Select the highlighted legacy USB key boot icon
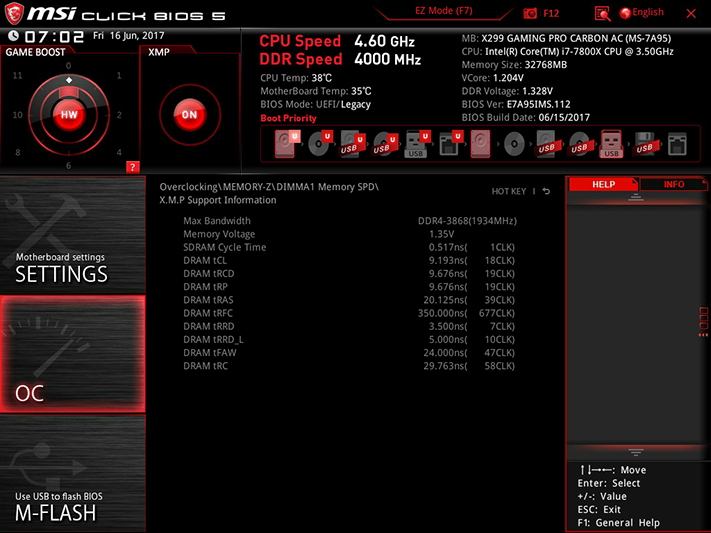 point(611,144)
